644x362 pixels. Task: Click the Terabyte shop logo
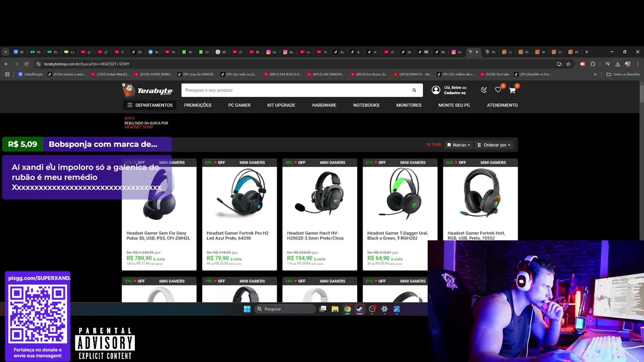tap(147, 90)
